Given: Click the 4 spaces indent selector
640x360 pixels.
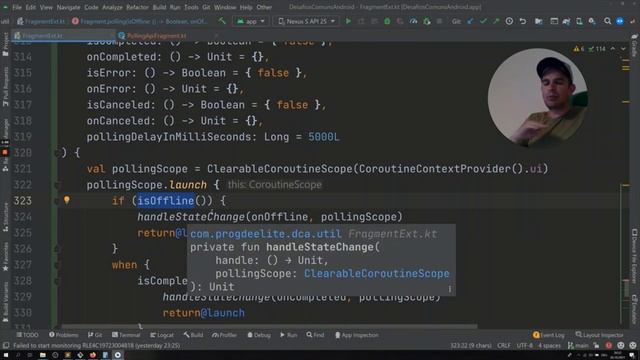Looking at the screenshot, I should click(x=549, y=345).
